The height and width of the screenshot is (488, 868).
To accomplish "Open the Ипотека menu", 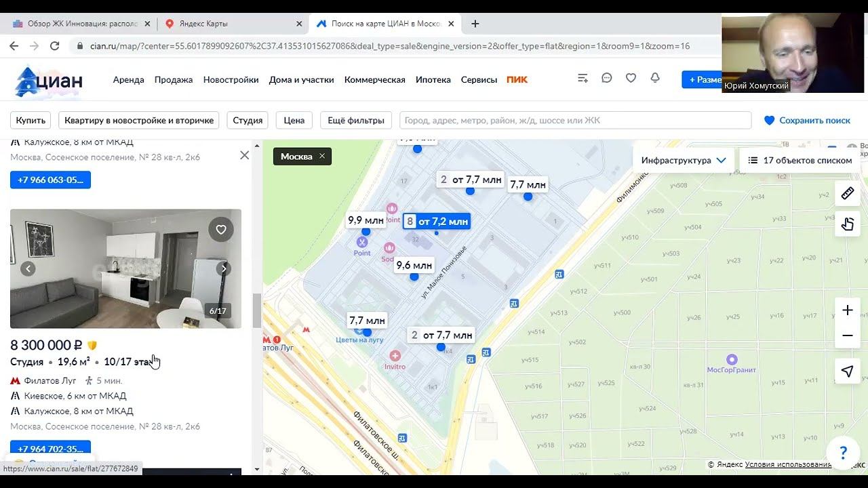I will click(x=433, y=79).
